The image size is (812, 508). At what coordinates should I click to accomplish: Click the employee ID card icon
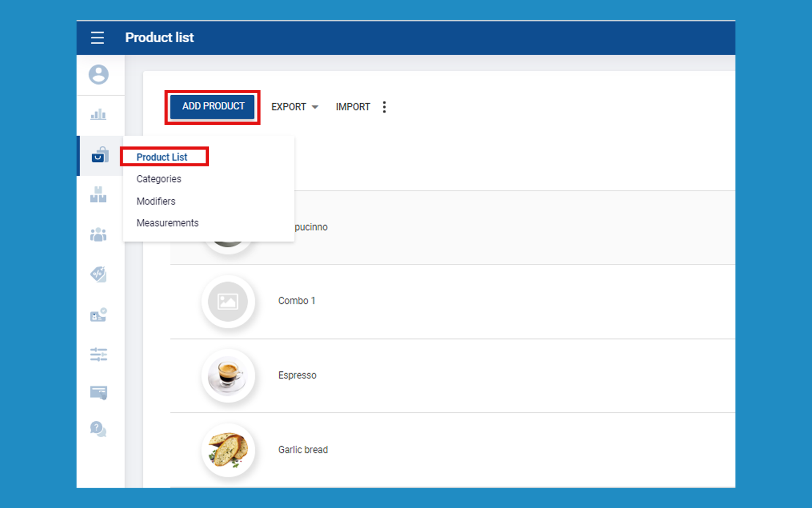tap(99, 315)
